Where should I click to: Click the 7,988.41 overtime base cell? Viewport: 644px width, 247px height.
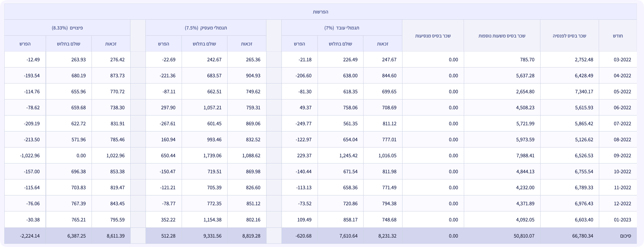525,155
